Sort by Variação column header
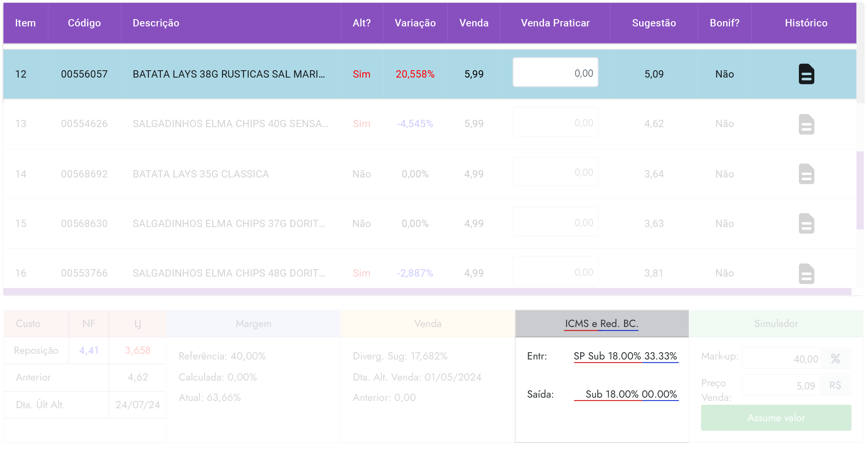868x450 pixels. tap(415, 23)
